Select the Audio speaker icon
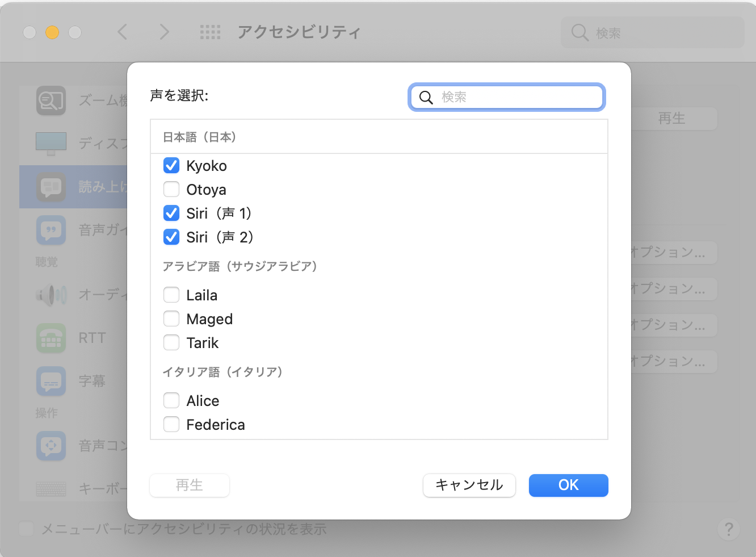 point(51,295)
